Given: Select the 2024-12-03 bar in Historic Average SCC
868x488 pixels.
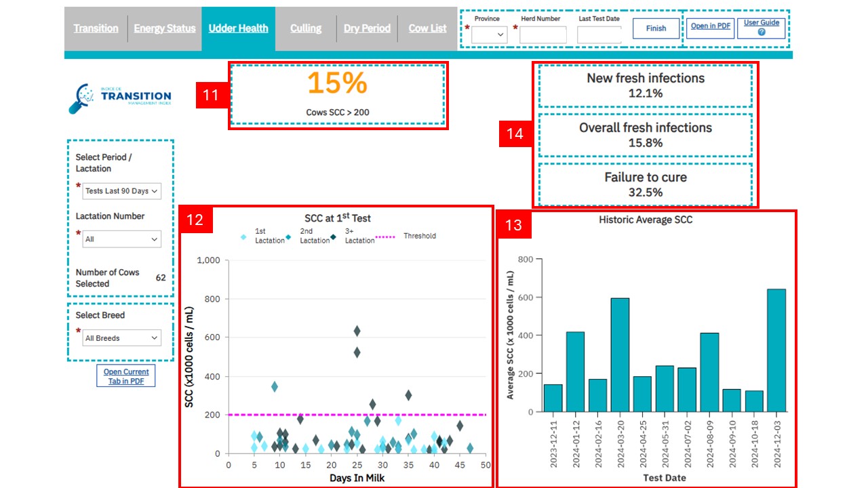Looking at the screenshot, I should click(x=776, y=350).
